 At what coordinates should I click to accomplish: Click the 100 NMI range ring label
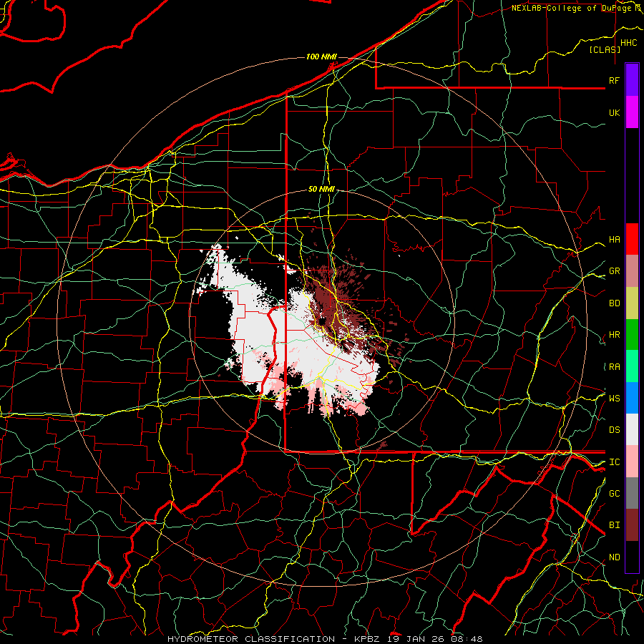[321, 57]
